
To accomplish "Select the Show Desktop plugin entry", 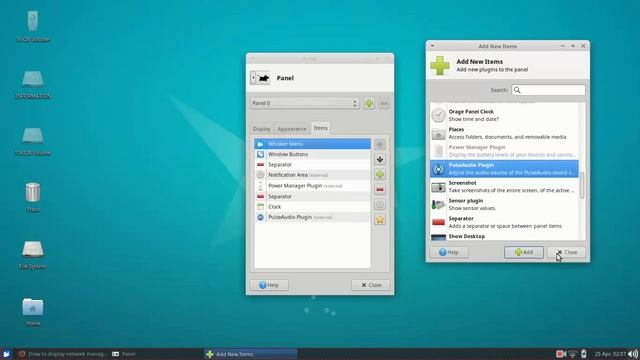I will point(504,237).
